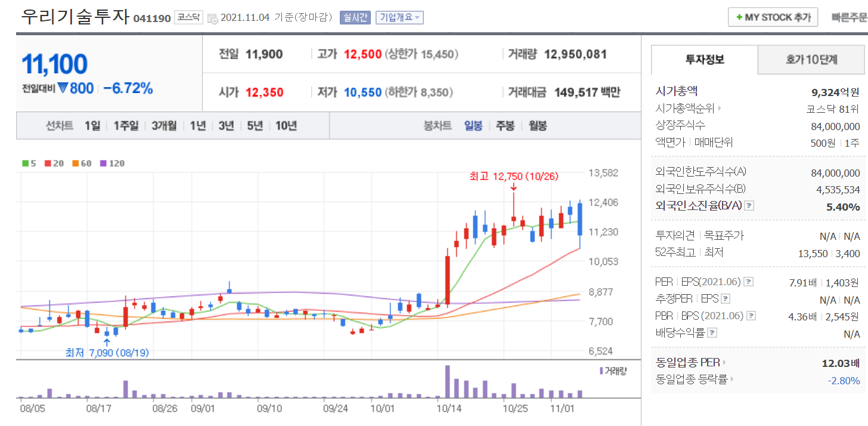Click the 거래량 value 12,950,081
This screenshot has width=868, height=426.
coord(575,54)
